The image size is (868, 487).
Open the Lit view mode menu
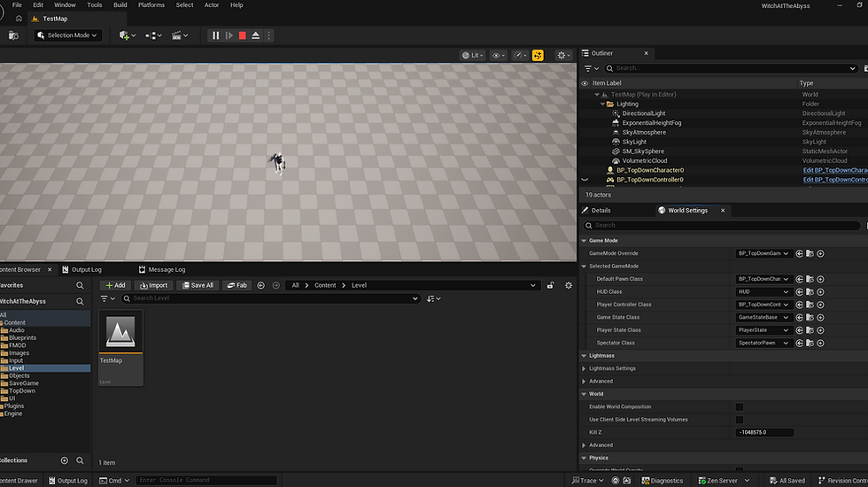[473, 55]
